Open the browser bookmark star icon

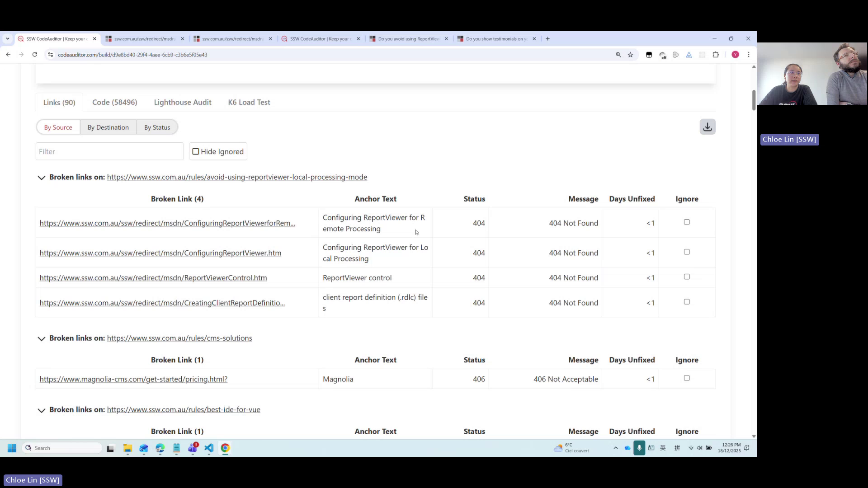(630, 54)
